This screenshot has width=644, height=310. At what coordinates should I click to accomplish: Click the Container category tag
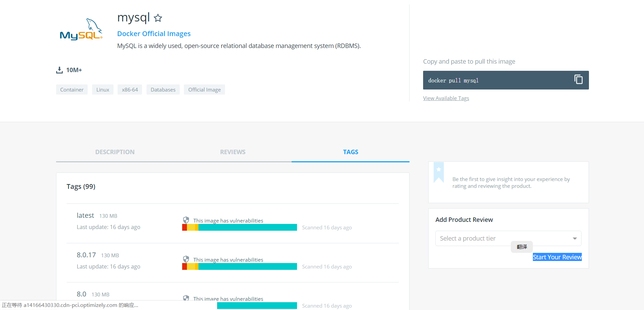click(x=72, y=89)
